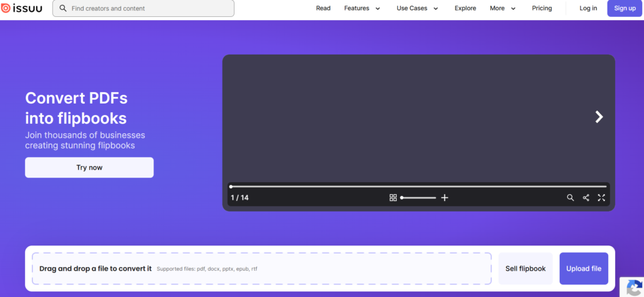
Task: Click the issuu logo
Action: click(x=22, y=8)
